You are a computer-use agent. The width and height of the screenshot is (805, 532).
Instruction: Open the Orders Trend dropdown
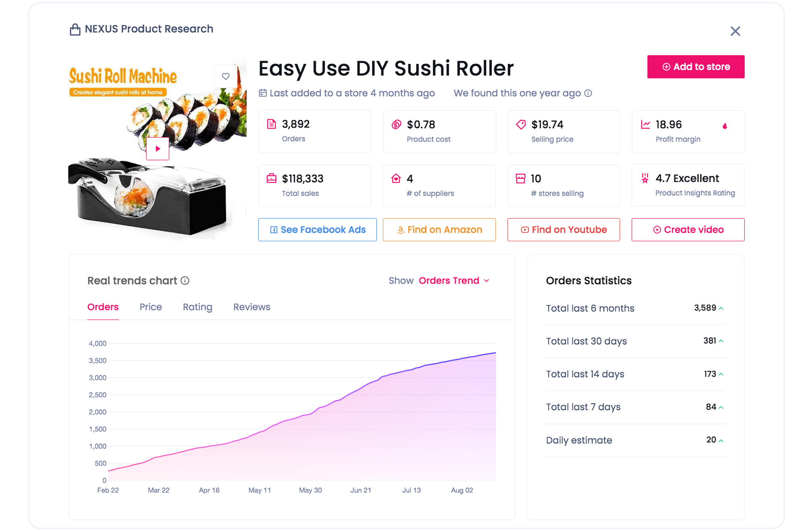pyautogui.click(x=454, y=281)
